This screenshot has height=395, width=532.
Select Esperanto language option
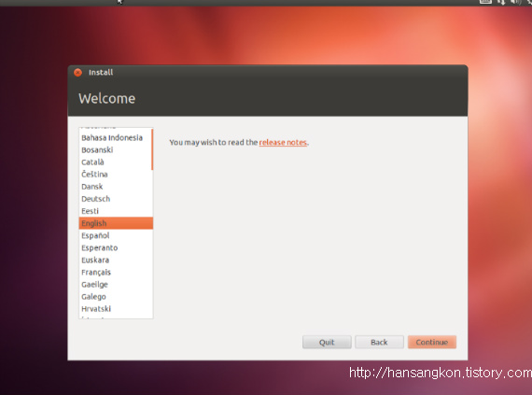click(x=116, y=247)
